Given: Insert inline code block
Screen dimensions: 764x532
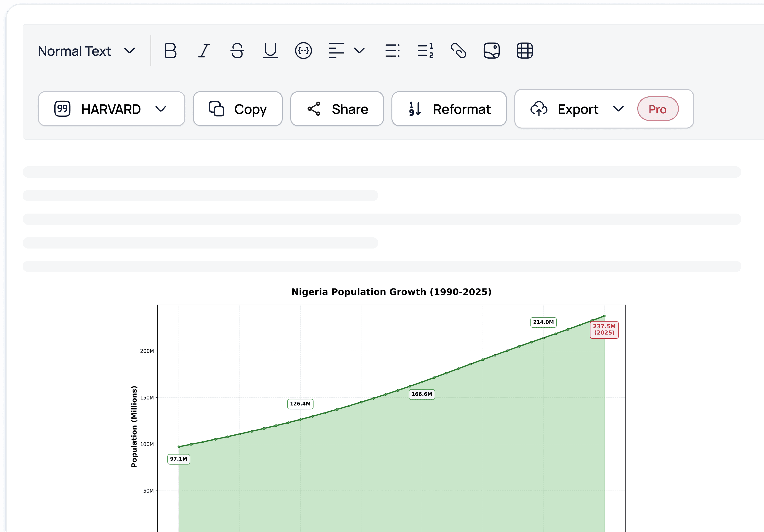Looking at the screenshot, I should point(303,51).
